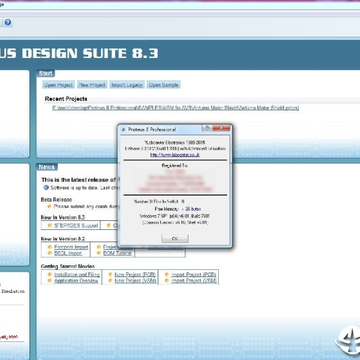Click the Start panel header label
360x360 pixels.
tap(46, 73)
